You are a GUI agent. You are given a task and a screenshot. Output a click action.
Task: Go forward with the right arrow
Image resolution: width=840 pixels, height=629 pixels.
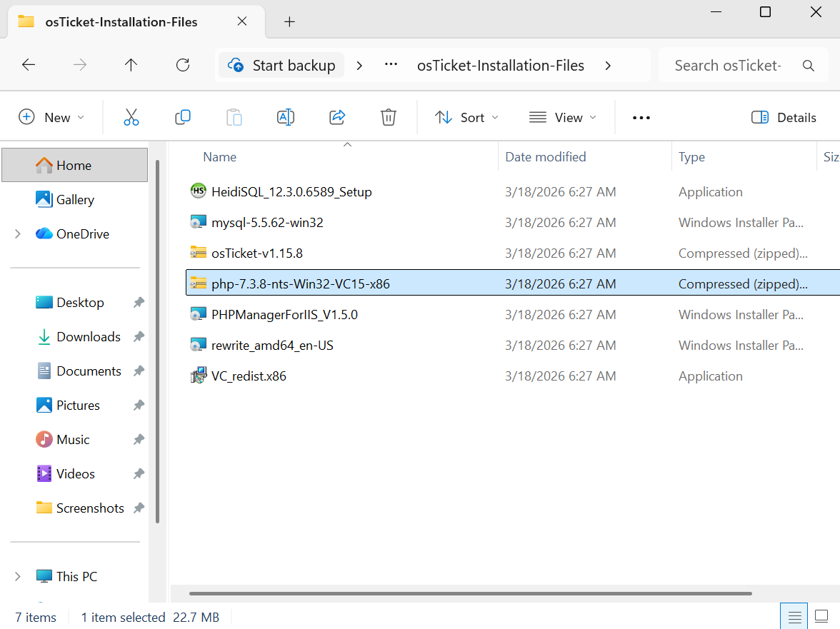click(80, 65)
